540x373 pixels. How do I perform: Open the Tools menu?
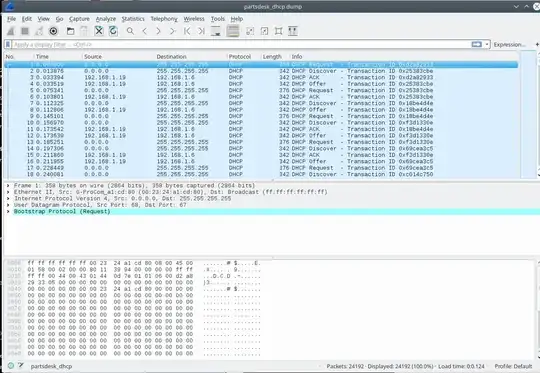[x=218, y=19]
